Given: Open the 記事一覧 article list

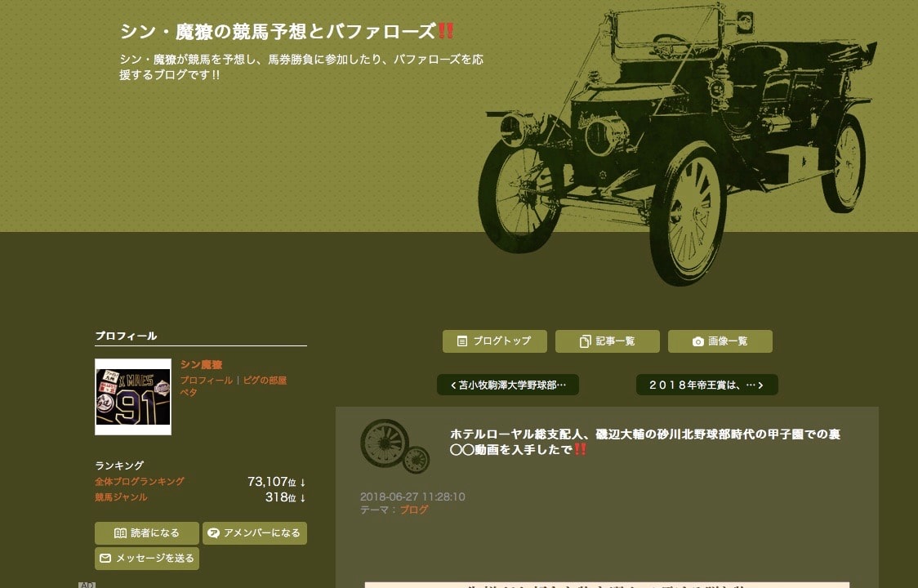Looking at the screenshot, I should (x=607, y=341).
